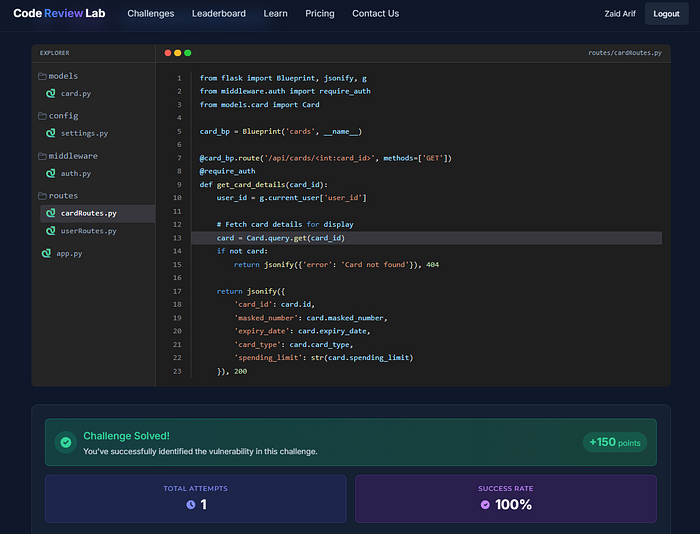Click the clock icon in Total Attempts
This screenshot has width=700, height=534.
(191, 505)
